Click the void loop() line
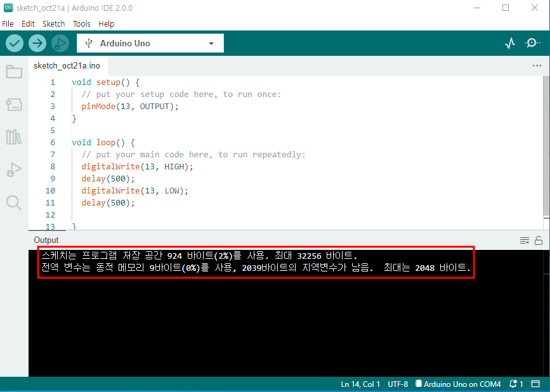 [x=103, y=143]
